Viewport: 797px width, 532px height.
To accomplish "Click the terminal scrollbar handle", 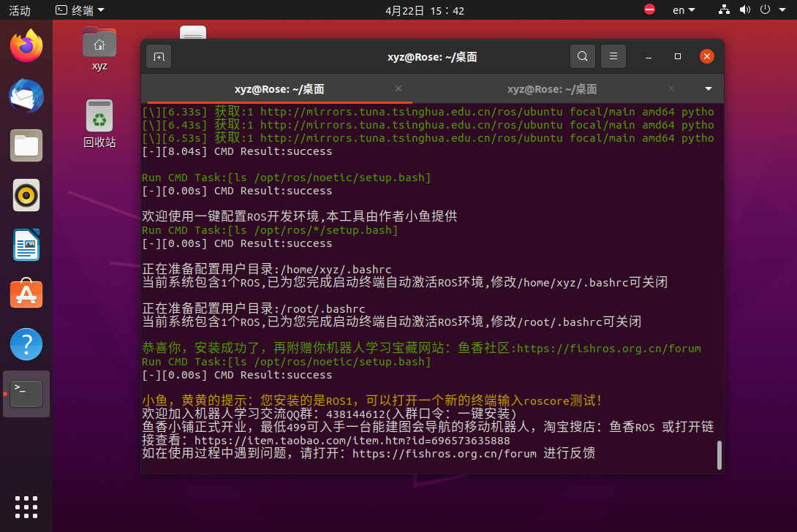I will point(719,455).
